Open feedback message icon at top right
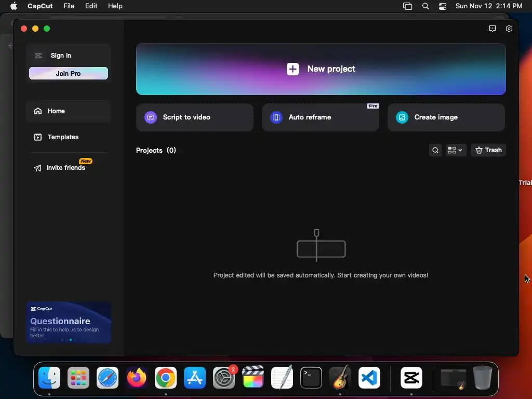This screenshot has height=399, width=532. point(493,29)
